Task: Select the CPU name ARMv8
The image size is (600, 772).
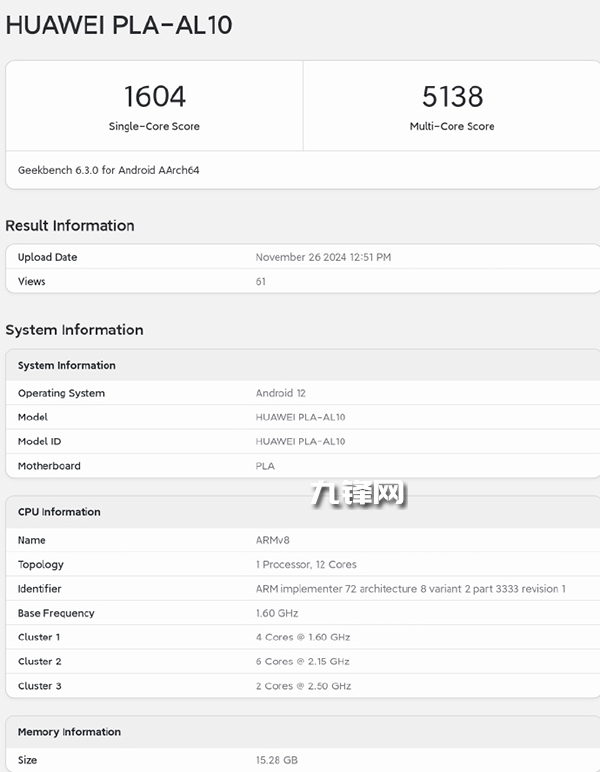Action: coord(273,540)
